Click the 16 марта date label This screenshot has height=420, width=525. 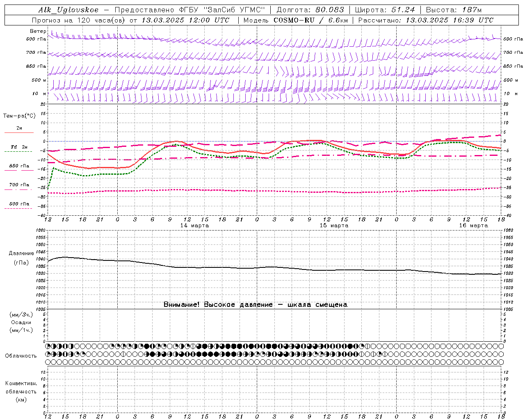[473, 226]
